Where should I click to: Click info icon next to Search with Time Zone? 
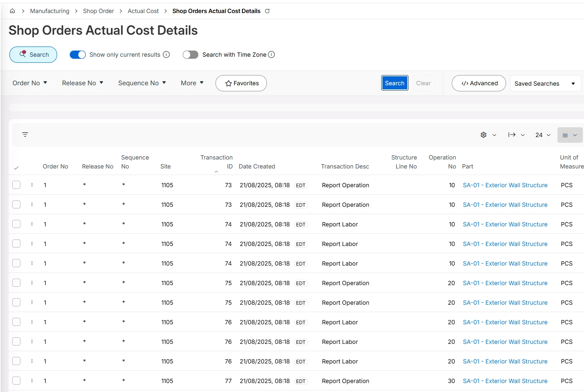point(271,55)
